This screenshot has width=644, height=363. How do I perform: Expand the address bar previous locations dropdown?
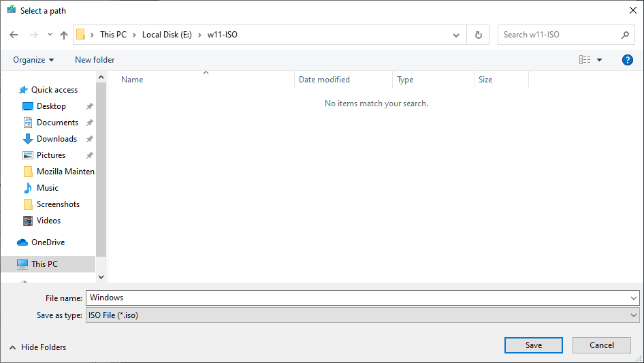[456, 35]
